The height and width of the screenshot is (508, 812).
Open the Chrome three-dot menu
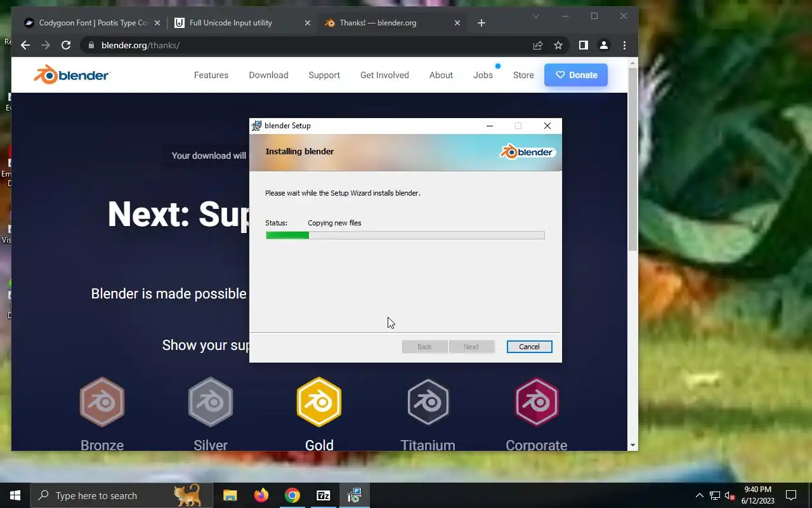(x=624, y=45)
